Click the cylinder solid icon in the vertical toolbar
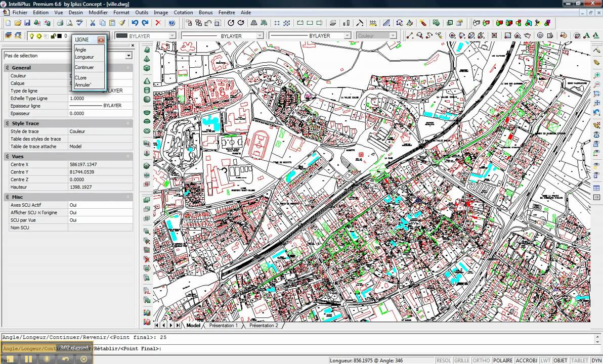This screenshot has width=603, height=364. click(147, 90)
